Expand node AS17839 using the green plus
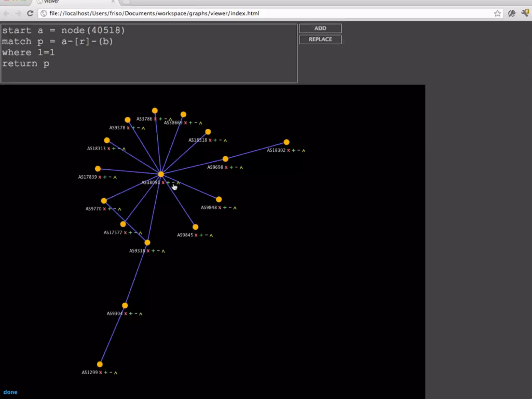 (x=105, y=177)
